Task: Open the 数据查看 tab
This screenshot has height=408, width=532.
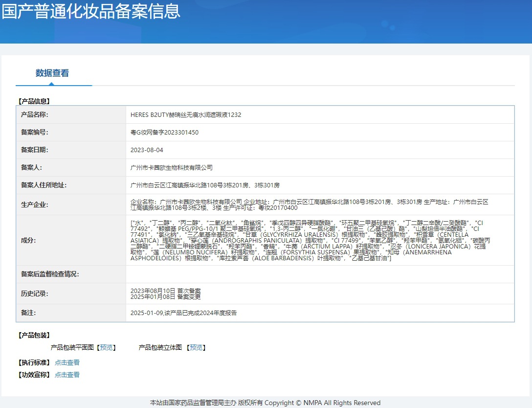Action: click(52, 73)
